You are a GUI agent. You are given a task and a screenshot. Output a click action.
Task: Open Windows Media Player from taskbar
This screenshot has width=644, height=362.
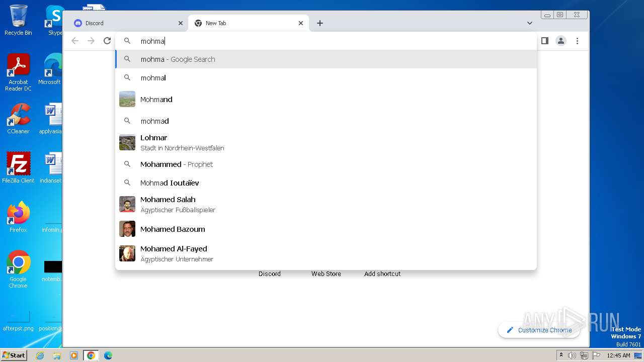click(x=73, y=355)
